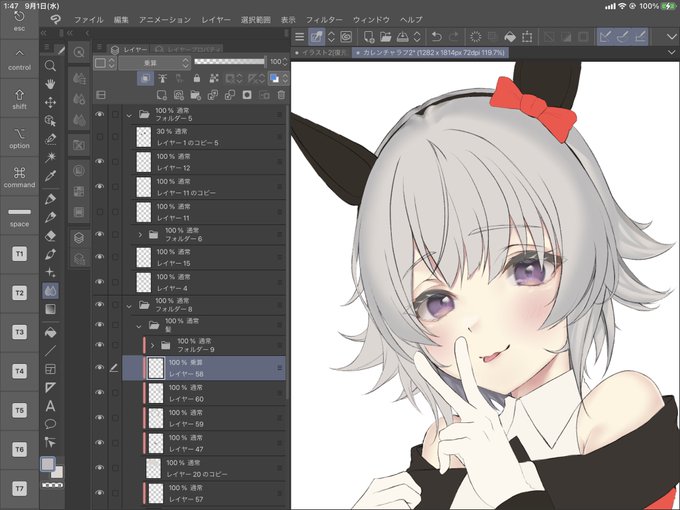The image size is (680, 510).
Task: Hide layer レイヤー 60
Action: click(100, 392)
